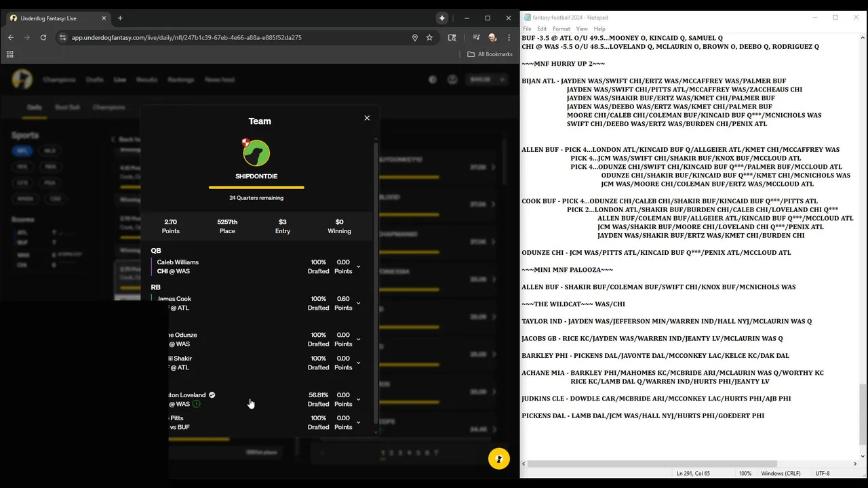This screenshot has height=488, width=868.
Task: Click the Team popup scroll-down arrow
Action: tap(376, 431)
